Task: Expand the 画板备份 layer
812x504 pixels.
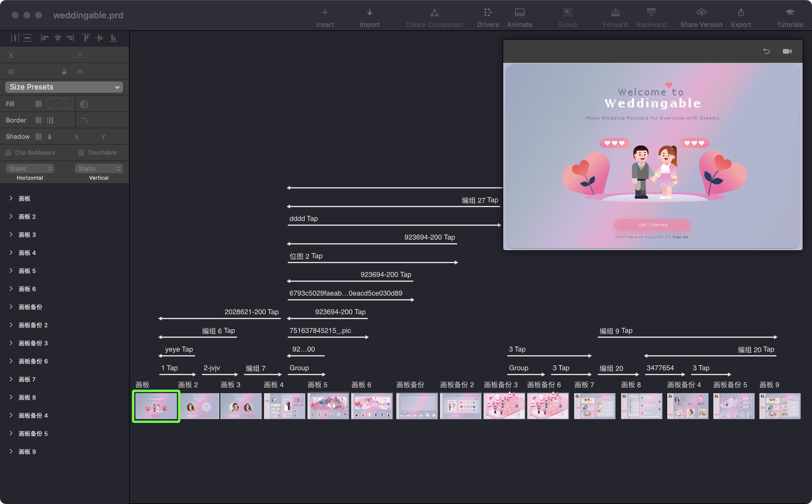Action: point(11,307)
